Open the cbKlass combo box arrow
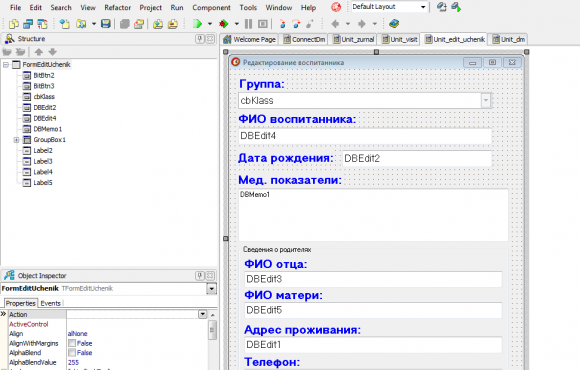The width and height of the screenshot is (580, 370). click(486, 100)
